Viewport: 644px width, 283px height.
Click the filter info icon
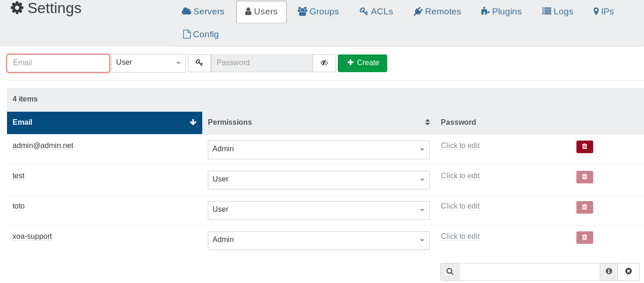[609, 271]
